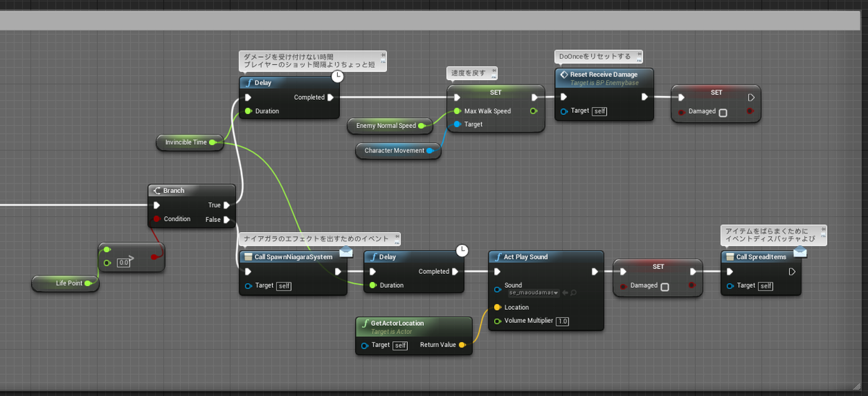Click the self field on Reset Receive Damage Target

(599, 111)
